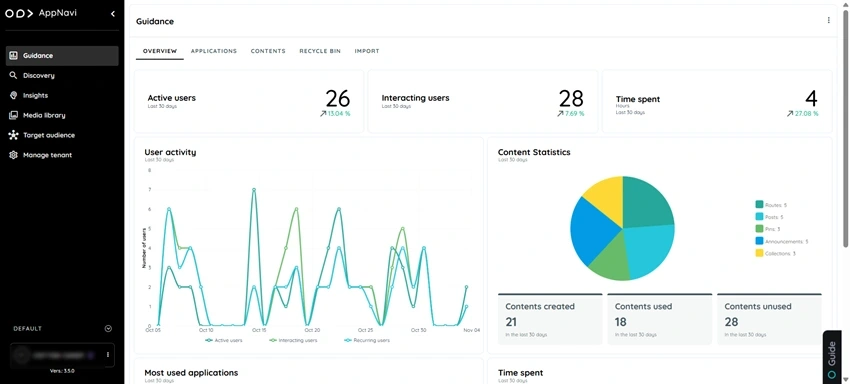The width and height of the screenshot is (850, 384).
Task: Open the Media library icon
Action: (14, 115)
